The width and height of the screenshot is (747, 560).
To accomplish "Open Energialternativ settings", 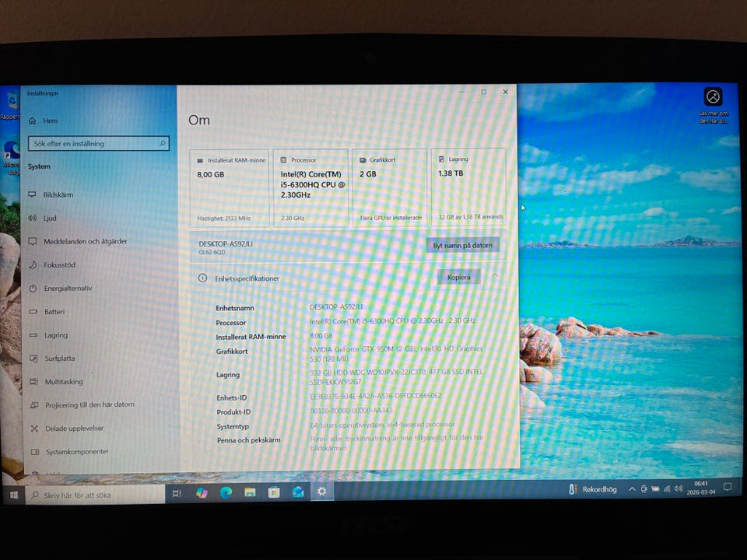I will pos(61,288).
